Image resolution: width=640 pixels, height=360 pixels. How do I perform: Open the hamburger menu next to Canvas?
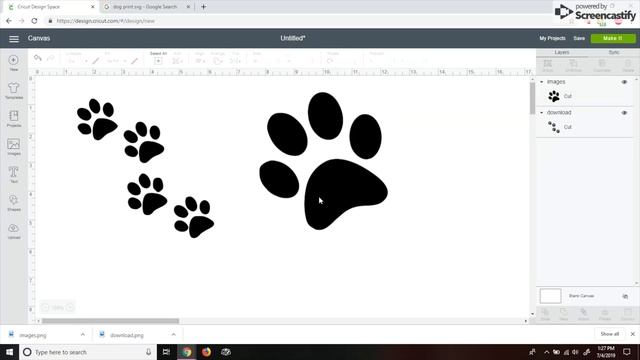click(x=14, y=39)
